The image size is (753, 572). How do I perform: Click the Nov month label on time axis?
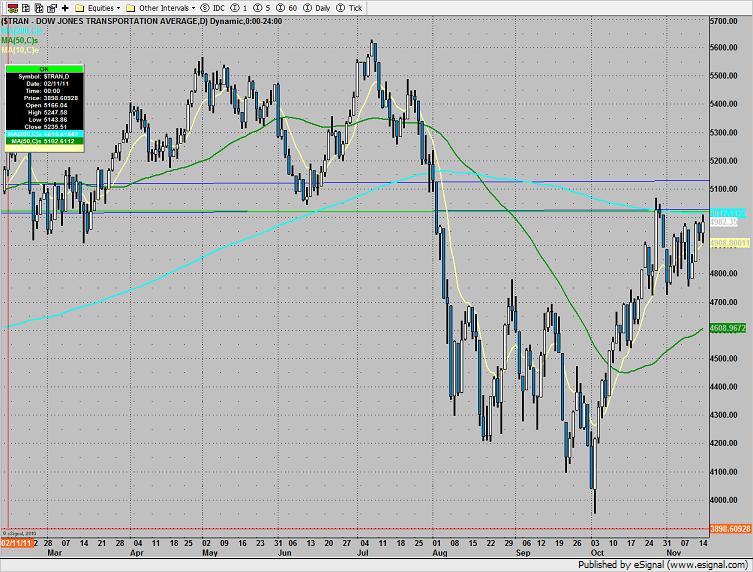tap(673, 553)
